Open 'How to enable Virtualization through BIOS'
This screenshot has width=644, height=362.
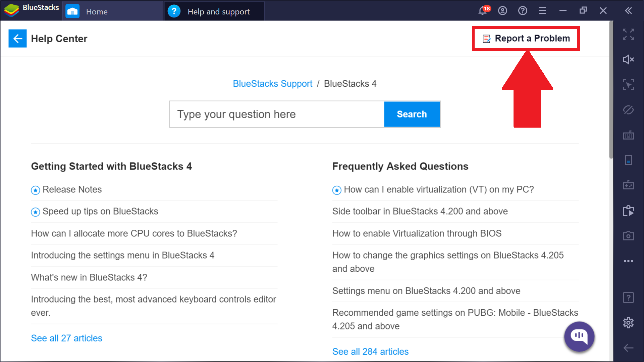click(x=417, y=233)
